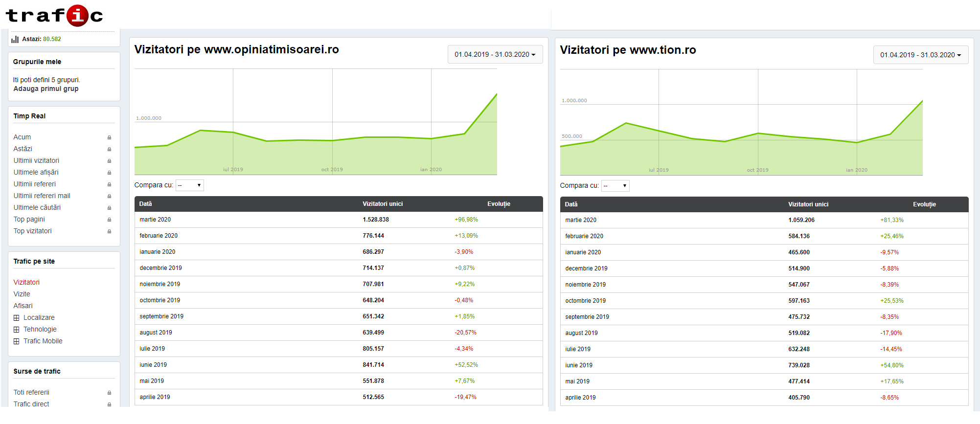Open Compara cu dropdown under opiniatimisoarei.ro chart
Image resolution: width=980 pixels, height=424 pixels.
pyautogui.click(x=190, y=185)
